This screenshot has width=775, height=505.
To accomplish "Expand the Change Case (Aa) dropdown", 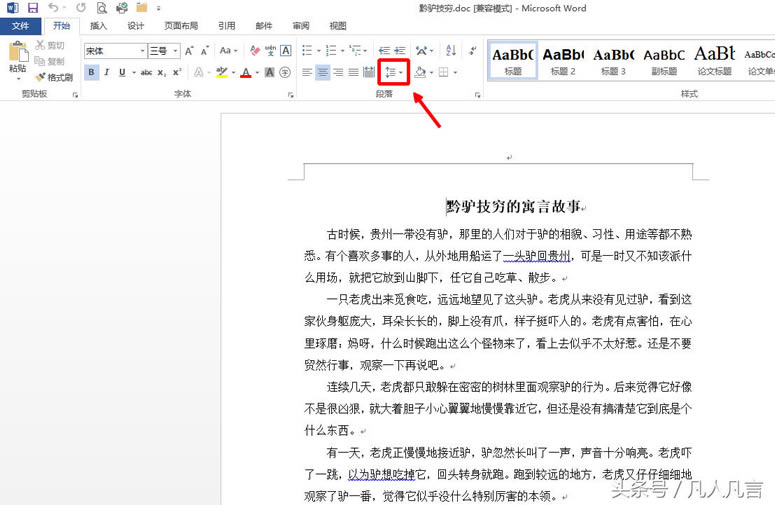I will point(232,50).
